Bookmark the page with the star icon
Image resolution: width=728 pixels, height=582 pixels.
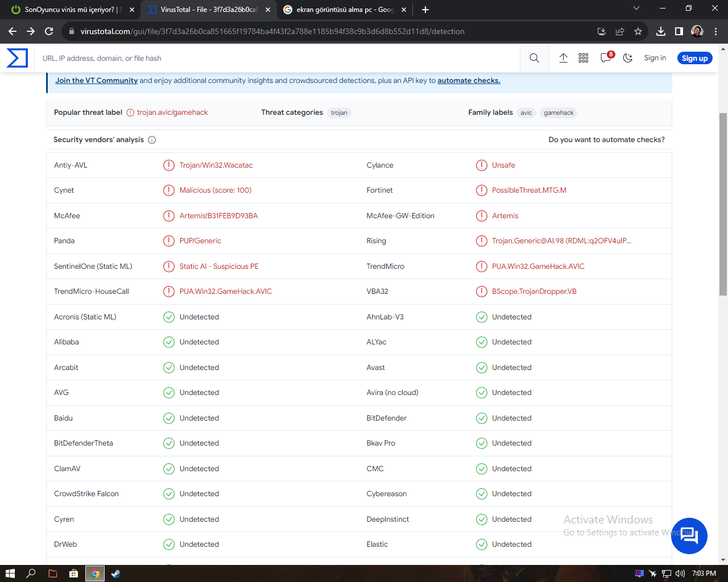638,32
